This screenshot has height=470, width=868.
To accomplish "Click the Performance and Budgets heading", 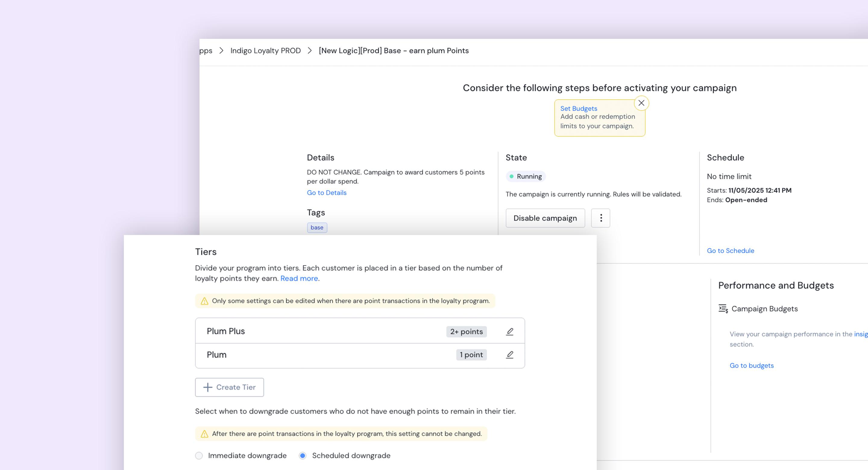I will (776, 285).
